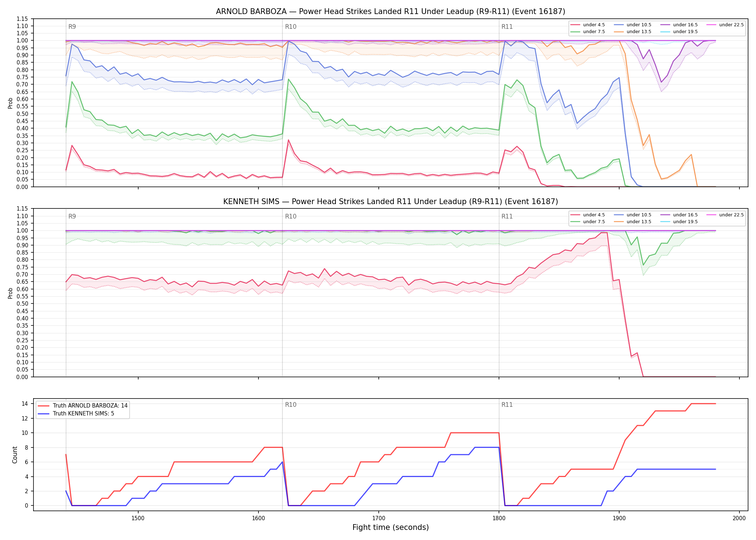The image size is (756, 540).
Task: Click 'under 22.5' legend entry in Sims chart
Action: 725,215
